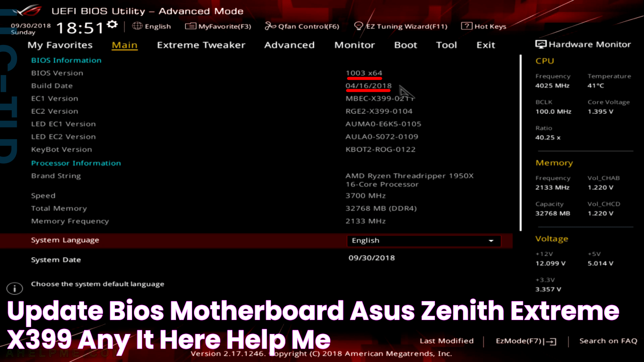View Last Modified settings
Viewport: 644px width, 362px height.
point(447,340)
